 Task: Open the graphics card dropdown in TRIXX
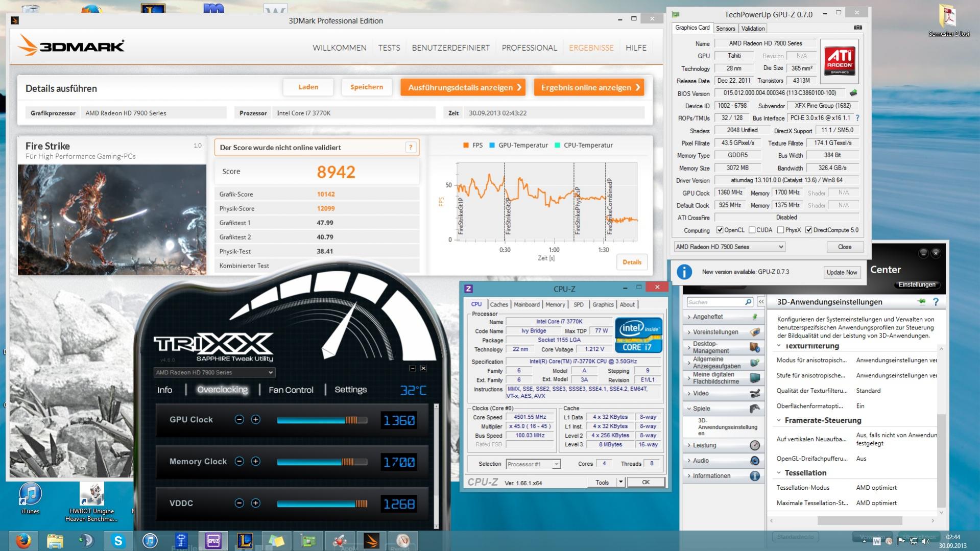click(214, 372)
